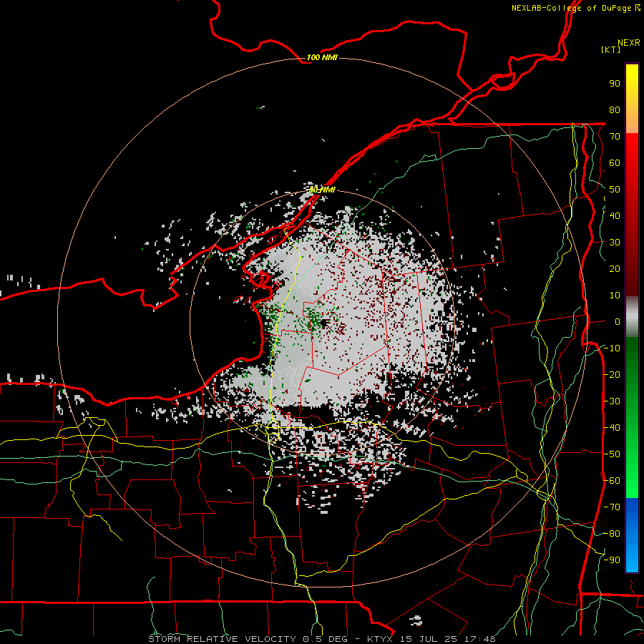The height and width of the screenshot is (644, 644).
Task: Click the 20 value on velocity scale
Action: click(x=615, y=268)
